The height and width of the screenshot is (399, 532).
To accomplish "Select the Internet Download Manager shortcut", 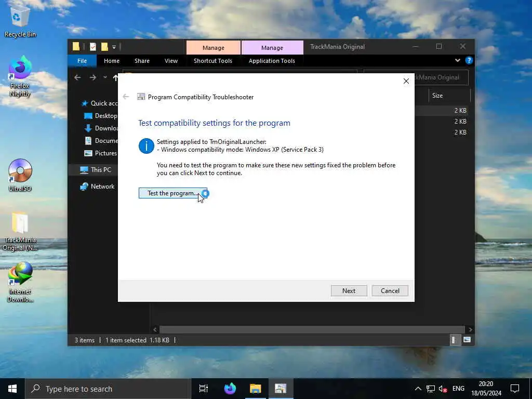I will point(20,282).
